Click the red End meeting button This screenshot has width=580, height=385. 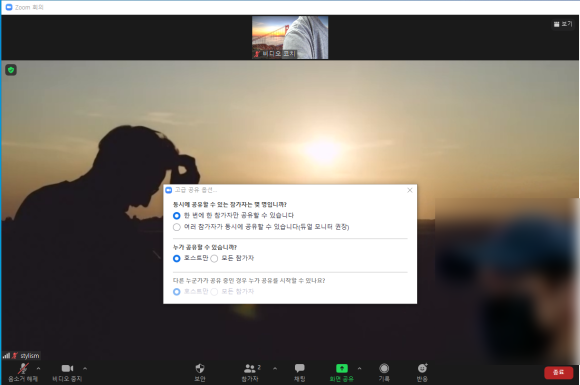tap(559, 372)
